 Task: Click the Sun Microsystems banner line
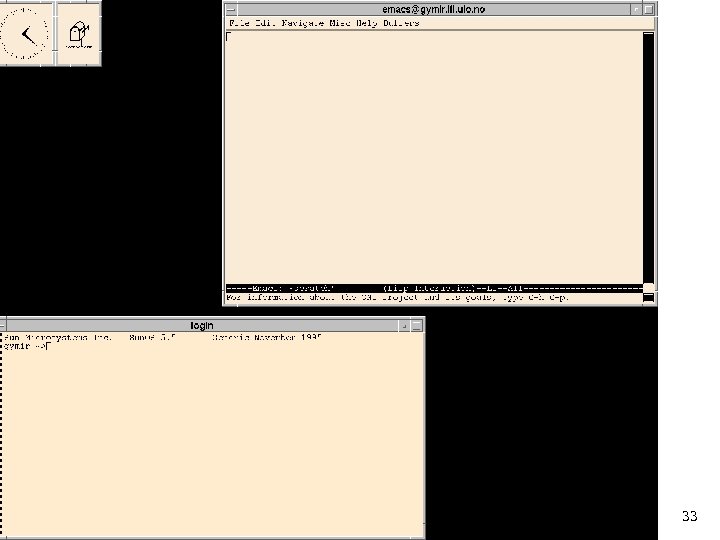click(163, 338)
